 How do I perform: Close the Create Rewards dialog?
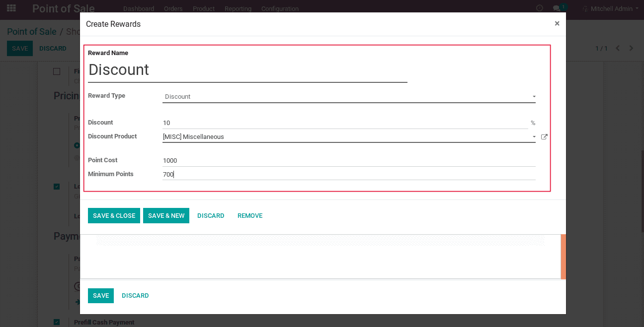click(557, 23)
